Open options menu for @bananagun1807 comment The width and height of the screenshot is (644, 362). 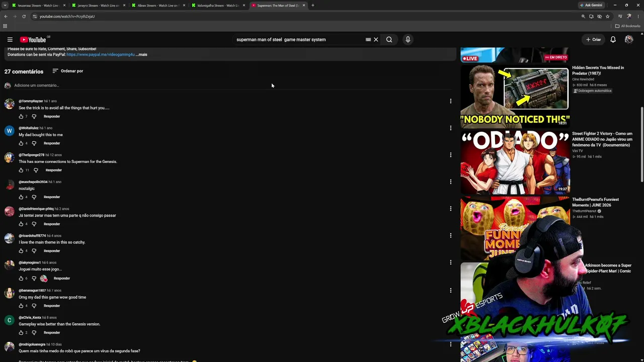tap(450, 290)
